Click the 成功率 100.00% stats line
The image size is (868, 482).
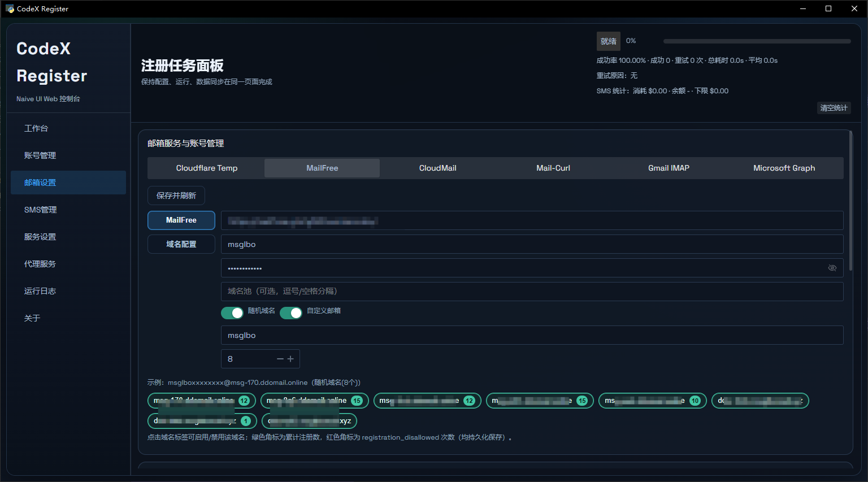tap(687, 60)
